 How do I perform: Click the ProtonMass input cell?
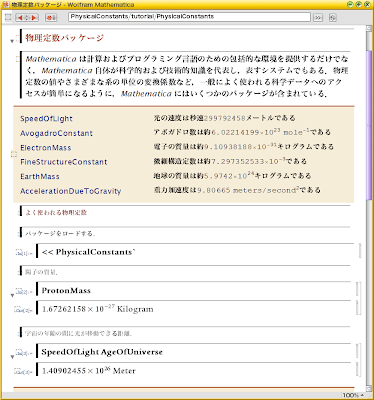66,291
